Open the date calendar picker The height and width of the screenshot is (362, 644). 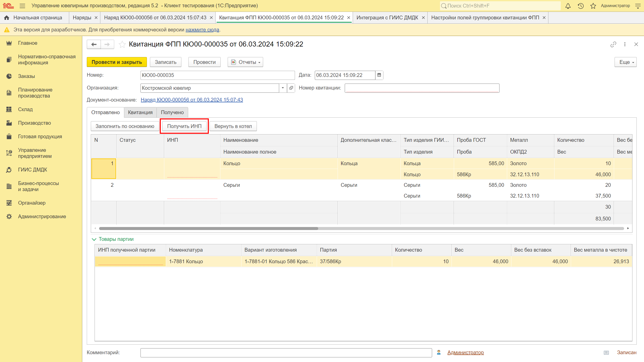(x=379, y=75)
